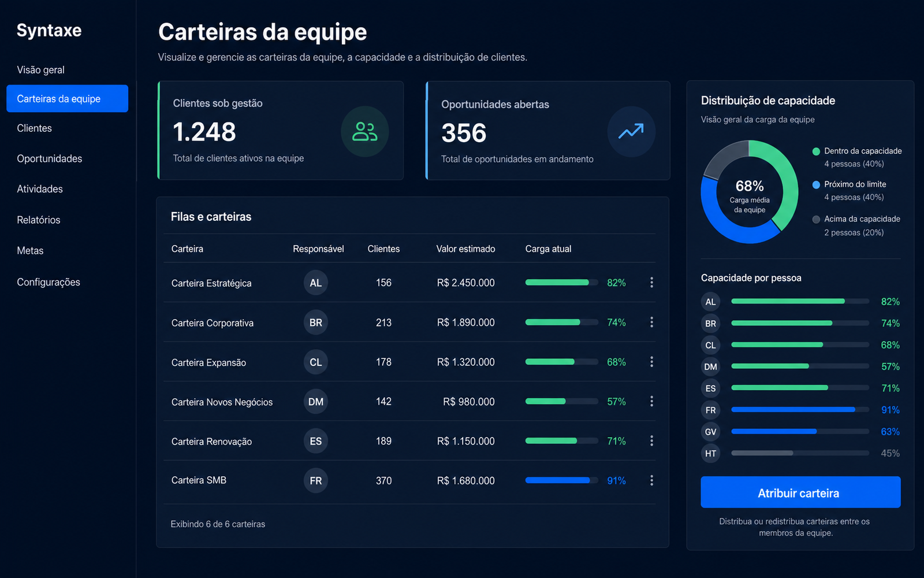Click the FR avatar in Carteira SMB row
Viewport: 924px width, 578px height.
tap(316, 481)
